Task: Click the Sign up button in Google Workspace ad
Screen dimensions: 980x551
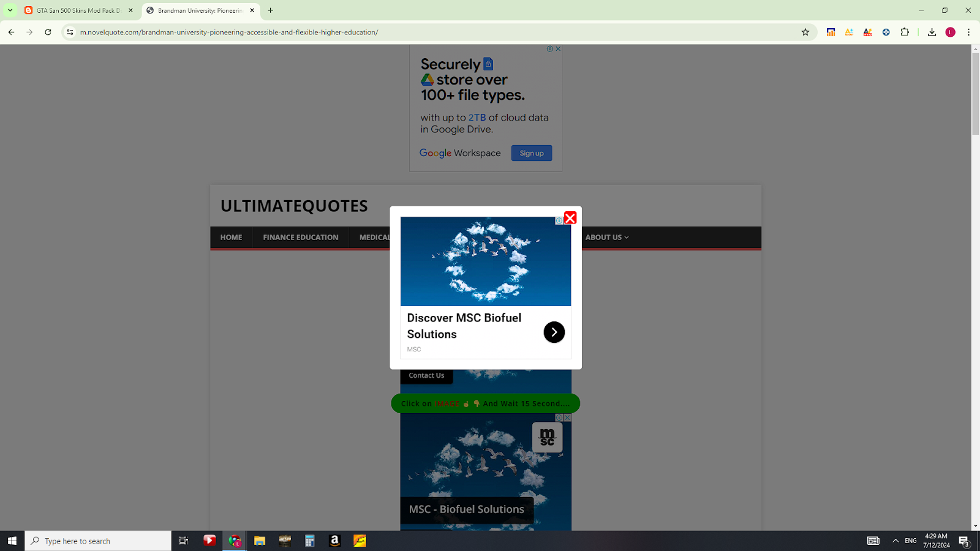Action: [532, 153]
